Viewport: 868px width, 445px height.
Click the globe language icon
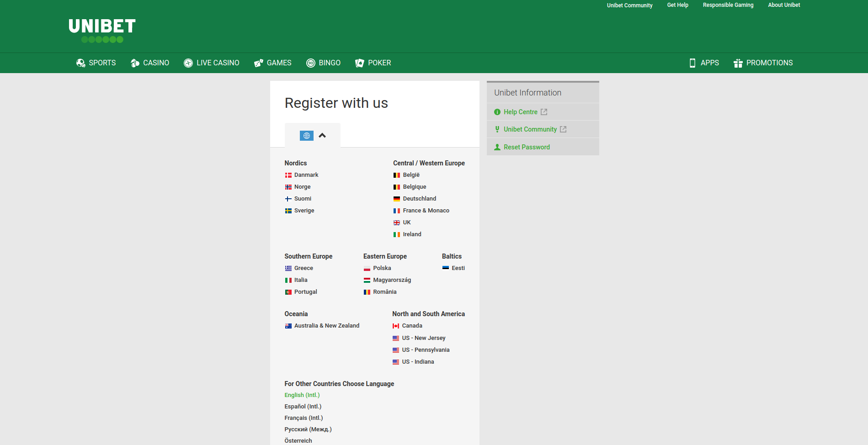click(307, 136)
